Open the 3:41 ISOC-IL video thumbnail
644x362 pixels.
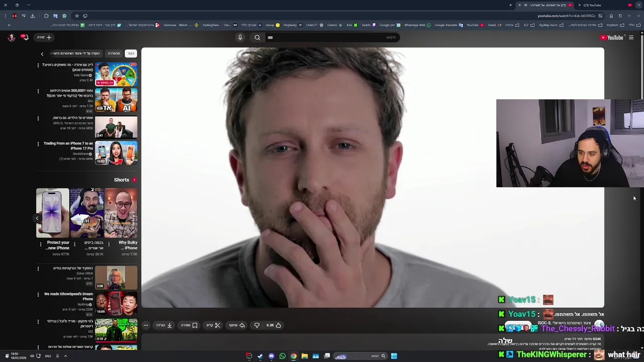[116, 127]
